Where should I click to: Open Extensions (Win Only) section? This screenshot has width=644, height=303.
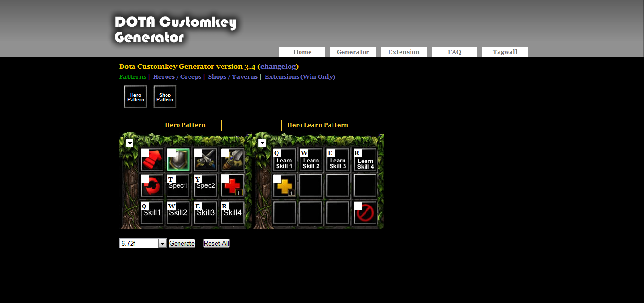pyautogui.click(x=300, y=76)
